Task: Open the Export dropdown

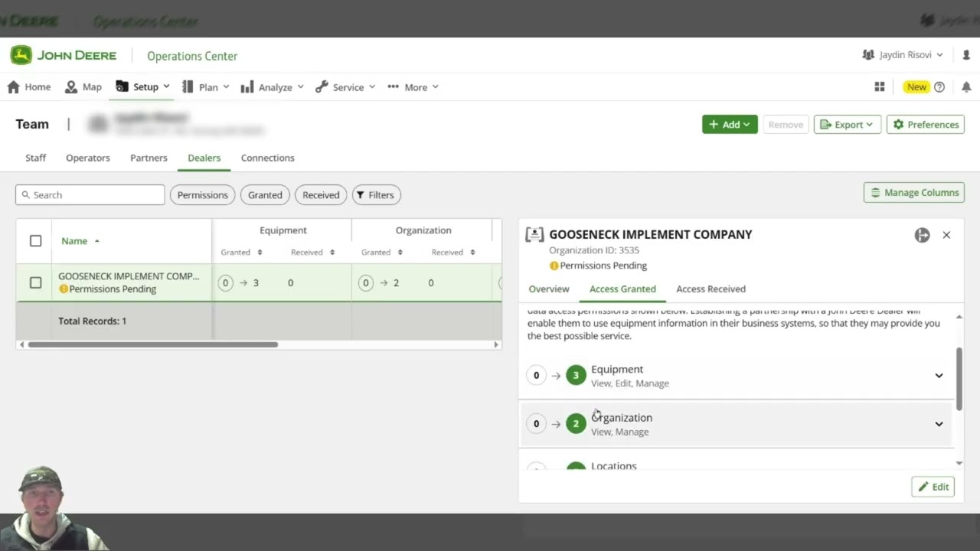Action: click(848, 125)
